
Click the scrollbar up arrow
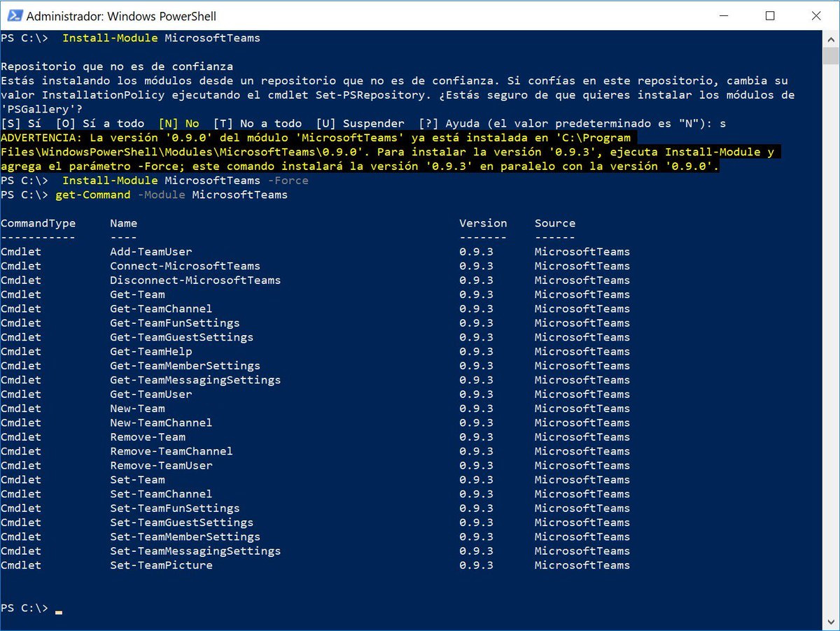830,38
